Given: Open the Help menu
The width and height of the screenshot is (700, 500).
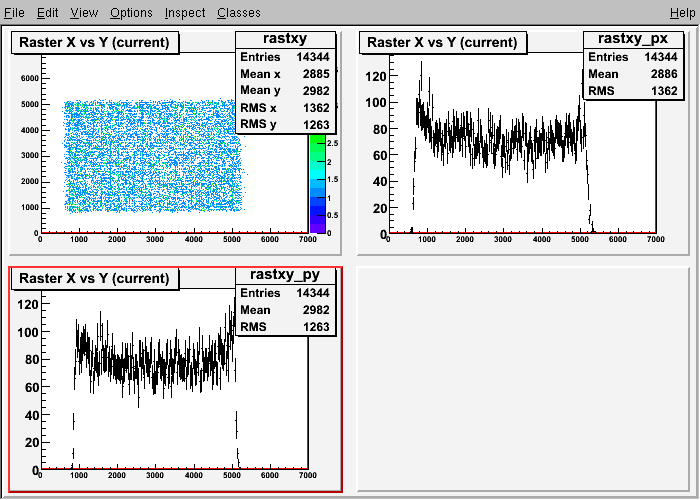Looking at the screenshot, I should click(x=683, y=12).
